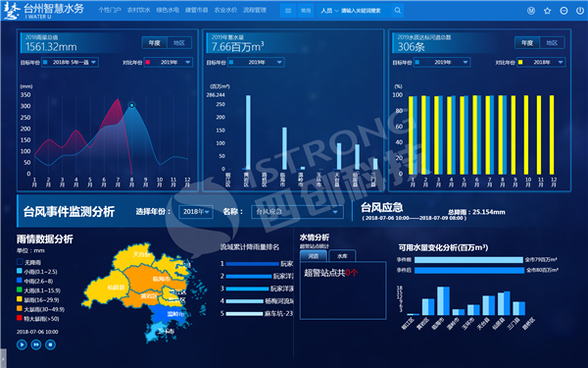Screen dimensions: 588x368
Task: Click the 小雨(0.1~2.5) legend swatch
Action: (20, 271)
